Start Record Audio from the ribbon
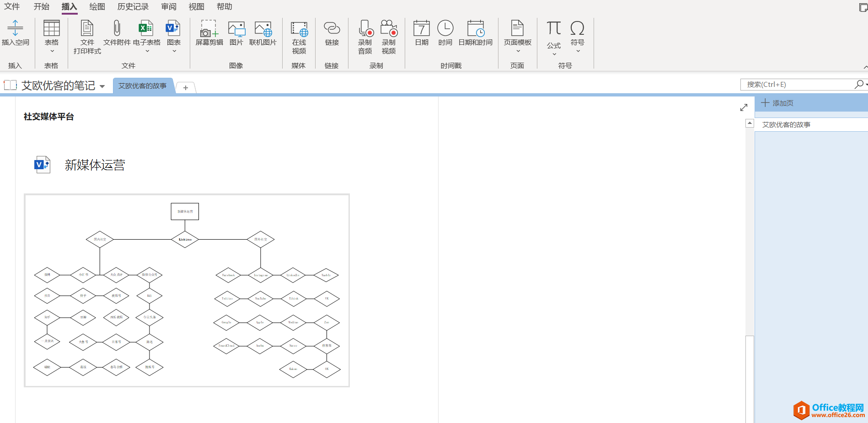 point(365,29)
